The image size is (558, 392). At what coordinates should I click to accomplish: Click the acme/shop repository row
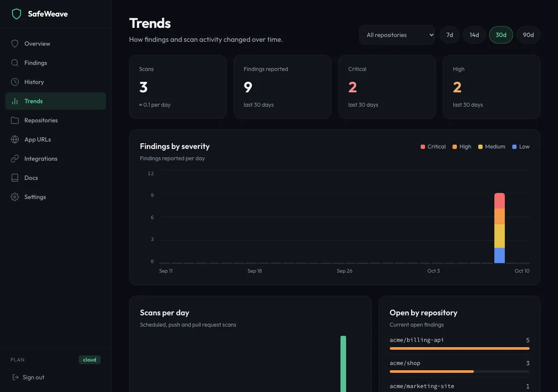pyautogui.click(x=459, y=366)
